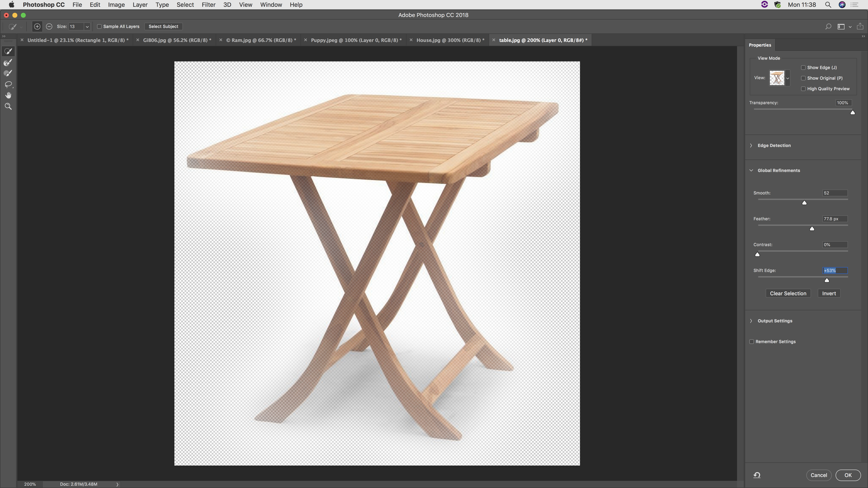Select the Lasso tool
Screen dimensions: 868x488
click(8, 84)
